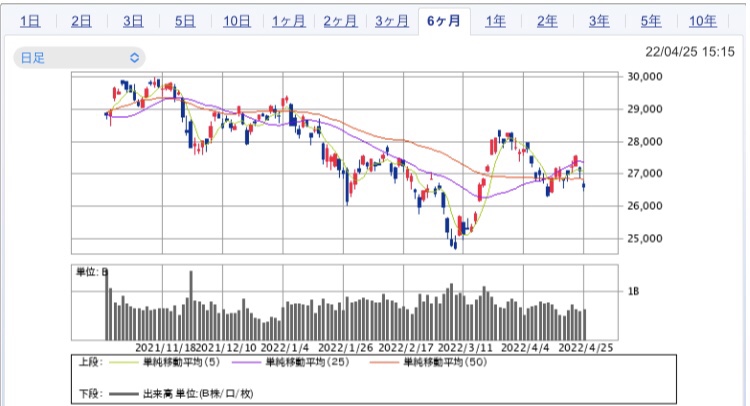Screen dimensions: 750x406
Task: Click the 単純移動平均(5) legend entry
Action: [x=181, y=362]
